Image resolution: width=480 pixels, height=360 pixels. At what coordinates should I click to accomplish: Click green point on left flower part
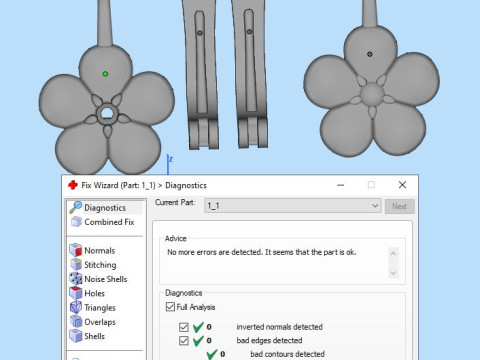[x=105, y=74]
